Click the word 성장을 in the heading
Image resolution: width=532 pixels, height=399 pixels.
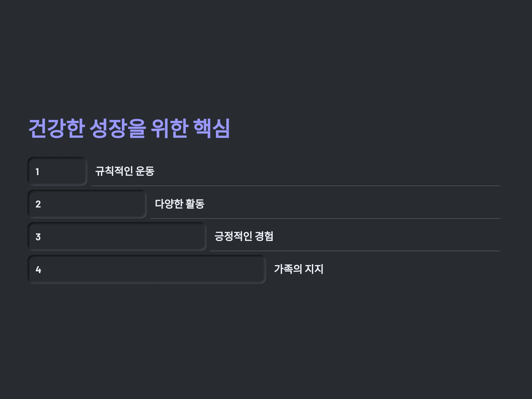pos(118,128)
